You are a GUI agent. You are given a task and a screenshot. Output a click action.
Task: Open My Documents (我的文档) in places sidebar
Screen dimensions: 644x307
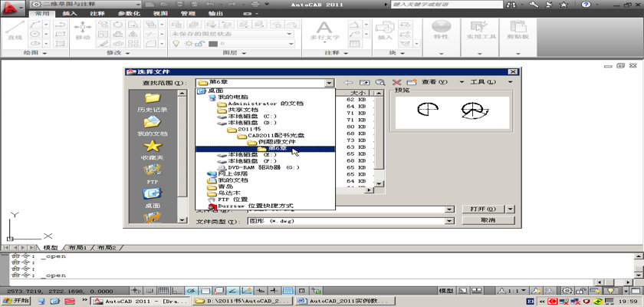153,126
